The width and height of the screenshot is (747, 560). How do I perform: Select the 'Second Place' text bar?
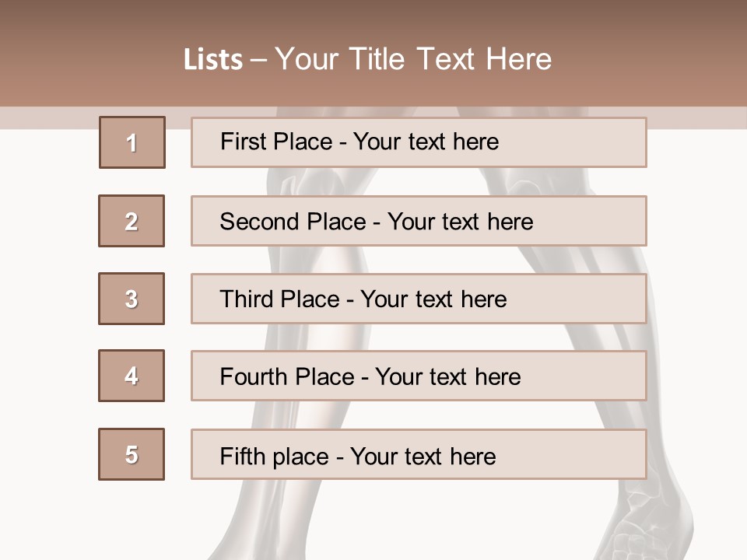419,221
